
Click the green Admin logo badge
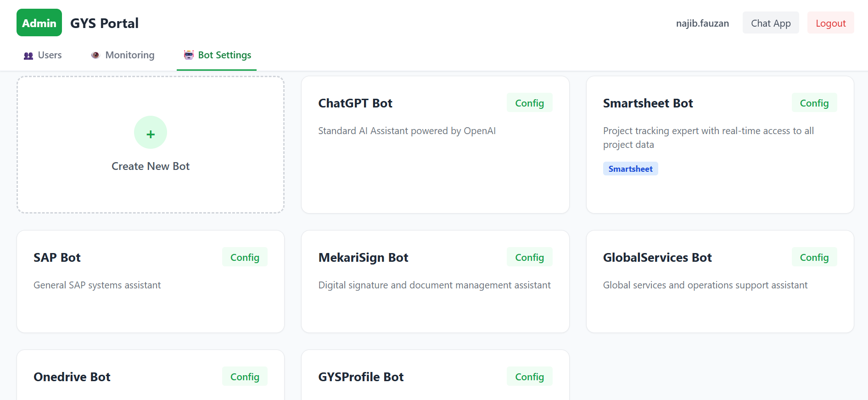39,23
